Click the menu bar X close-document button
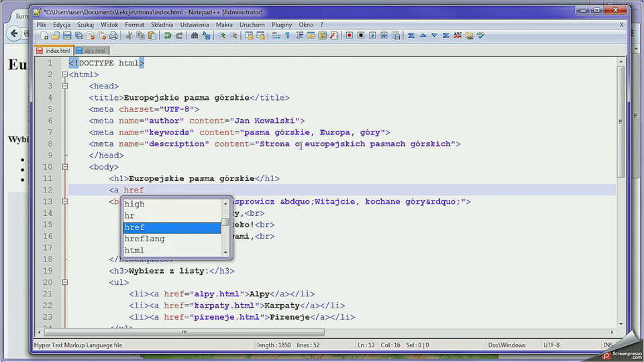The height and width of the screenshot is (362, 644). coord(621,25)
